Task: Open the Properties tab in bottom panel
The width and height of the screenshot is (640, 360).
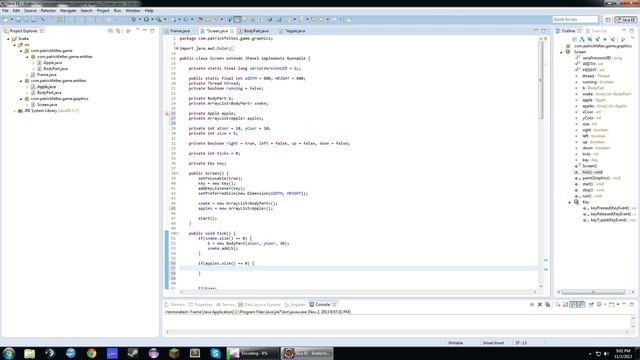Action: tap(200, 304)
